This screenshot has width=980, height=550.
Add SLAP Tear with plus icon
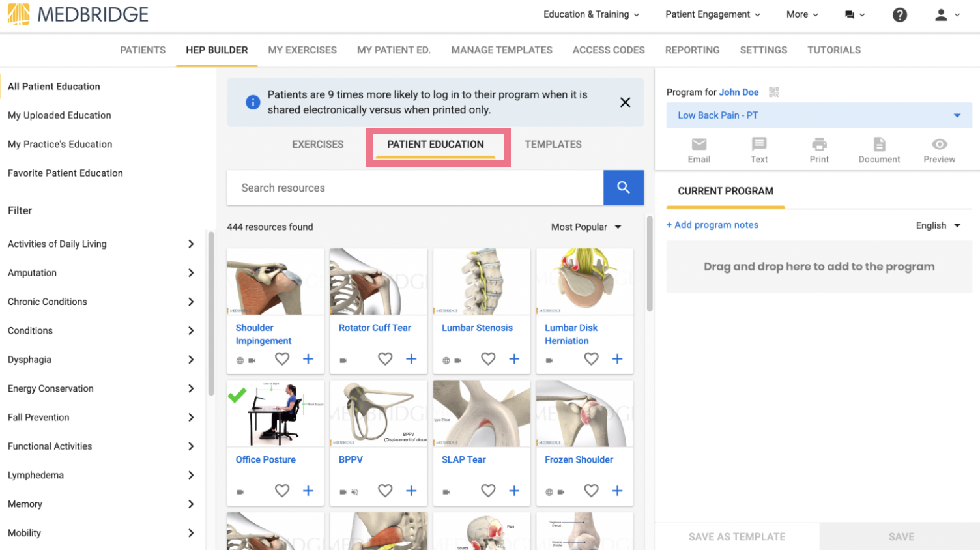(x=514, y=491)
